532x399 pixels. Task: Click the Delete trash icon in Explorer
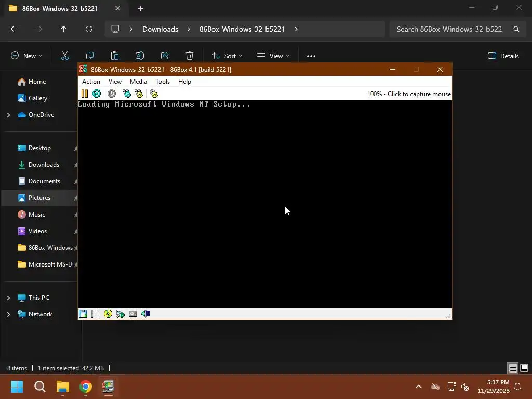[x=190, y=56]
